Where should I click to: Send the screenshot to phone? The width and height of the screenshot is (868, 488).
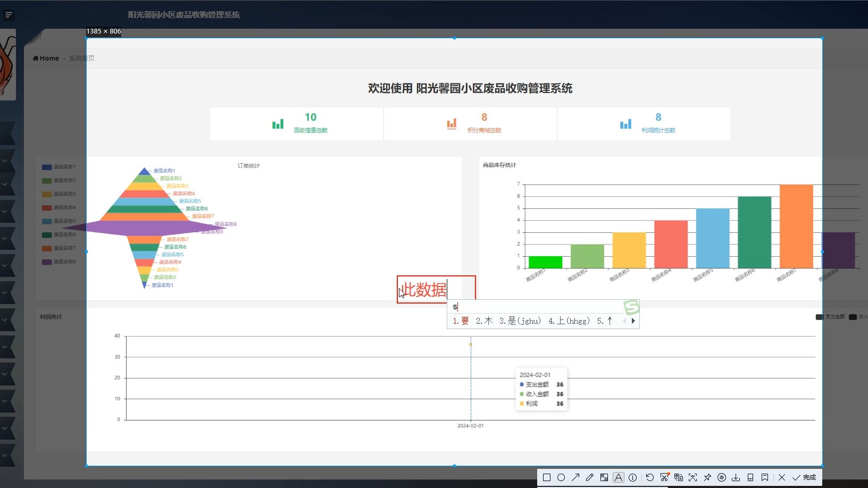[x=750, y=477]
